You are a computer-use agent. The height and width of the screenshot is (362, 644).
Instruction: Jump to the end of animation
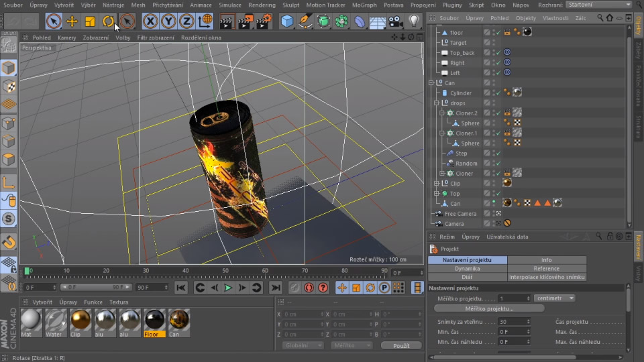tap(275, 288)
